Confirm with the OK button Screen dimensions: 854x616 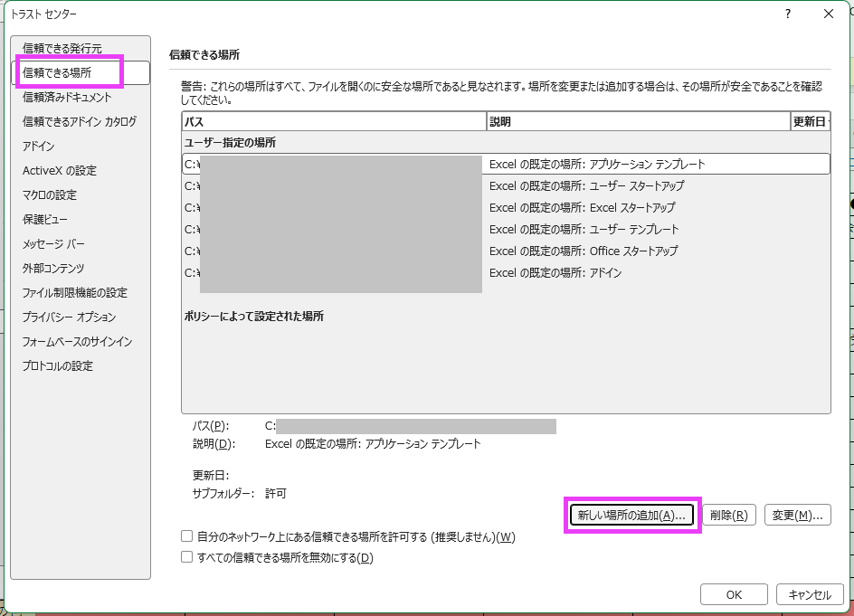pyautogui.click(x=734, y=594)
